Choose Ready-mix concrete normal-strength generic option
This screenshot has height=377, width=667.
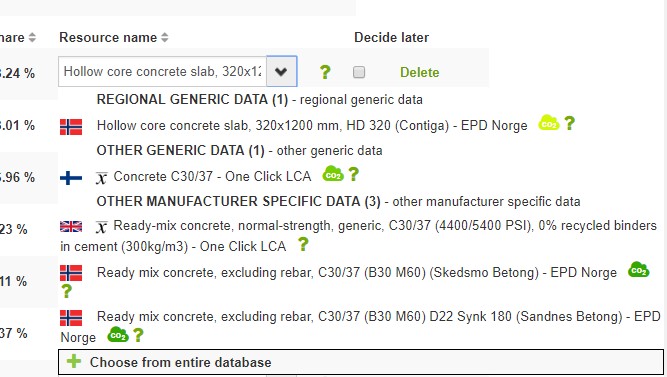click(x=358, y=236)
